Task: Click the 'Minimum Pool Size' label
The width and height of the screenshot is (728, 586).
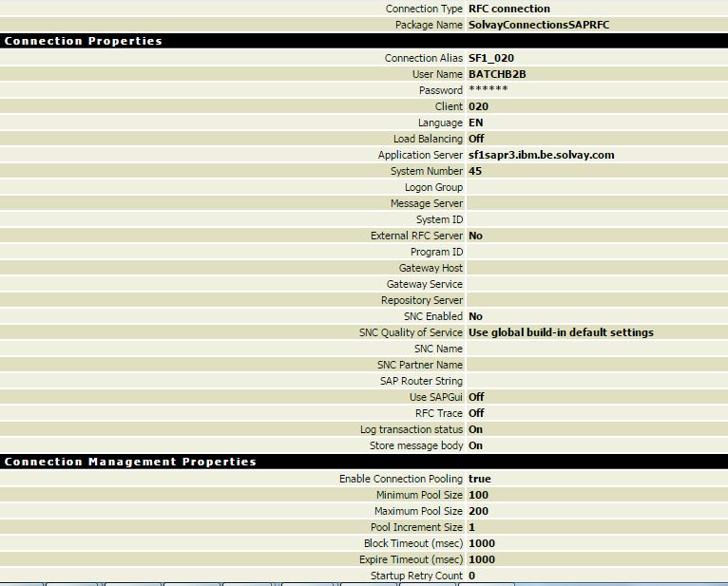Action: click(x=419, y=495)
